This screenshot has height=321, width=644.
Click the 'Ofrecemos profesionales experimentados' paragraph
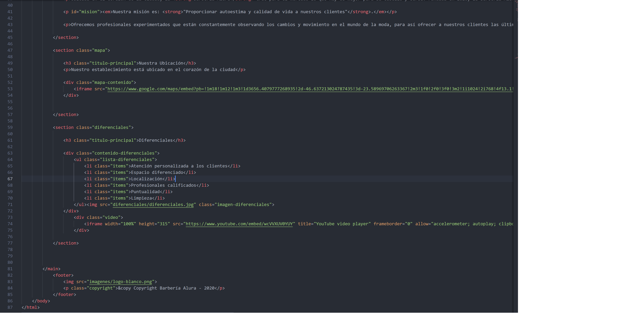pyautogui.click(x=288, y=25)
